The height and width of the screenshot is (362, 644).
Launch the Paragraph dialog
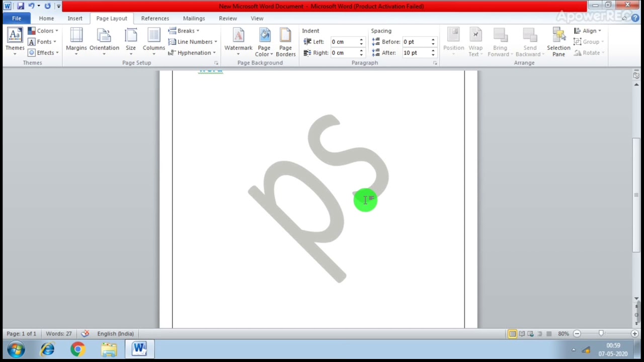(x=435, y=63)
